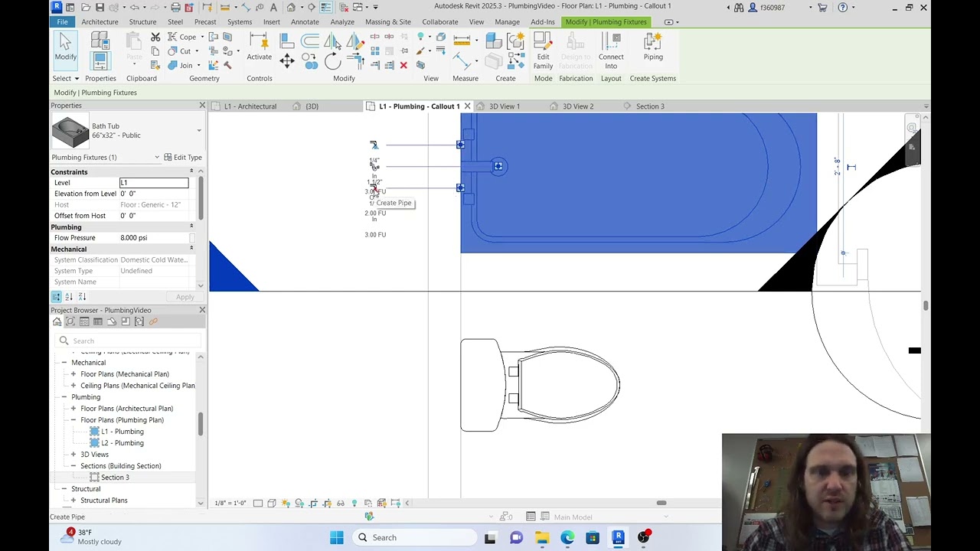980x551 pixels.
Task: Switch to the Systems ribbon tab
Action: click(x=239, y=21)
